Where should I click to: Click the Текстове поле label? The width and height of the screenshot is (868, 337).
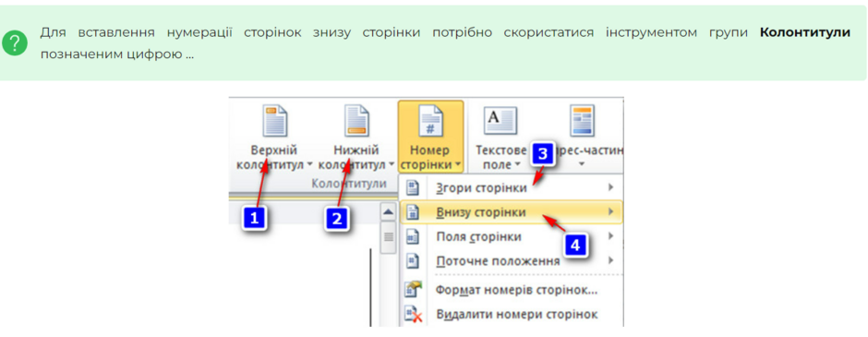500,157
